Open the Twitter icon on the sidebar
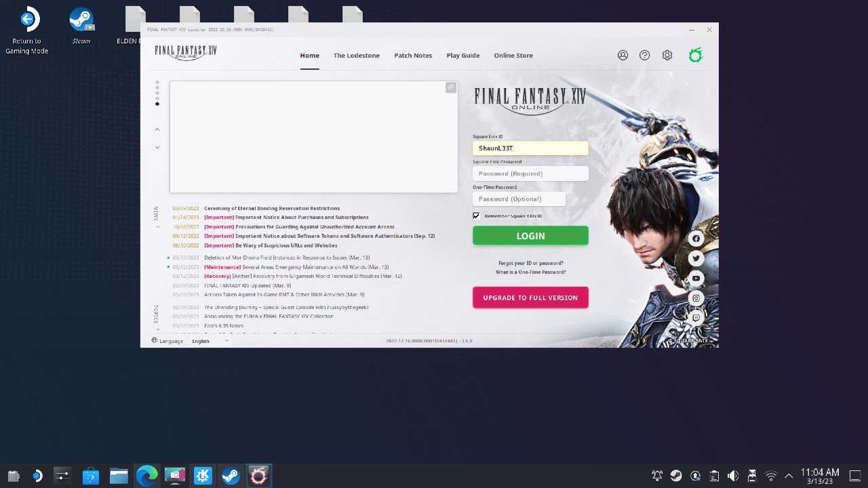 point(696,258)
